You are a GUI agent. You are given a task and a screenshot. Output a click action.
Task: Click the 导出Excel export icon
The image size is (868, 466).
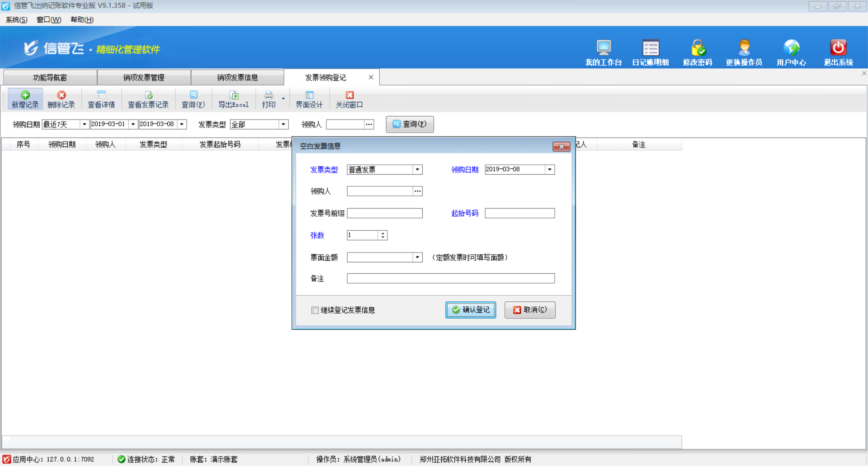point(233,99)
